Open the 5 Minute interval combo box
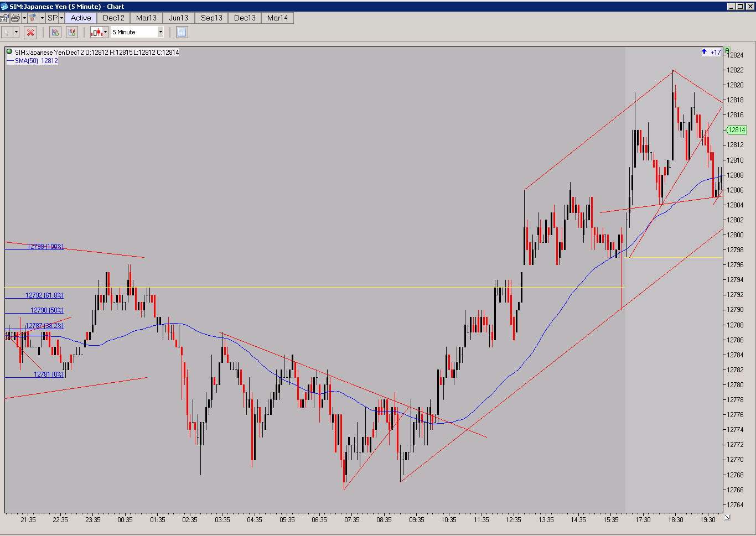 tap(137, 32)
